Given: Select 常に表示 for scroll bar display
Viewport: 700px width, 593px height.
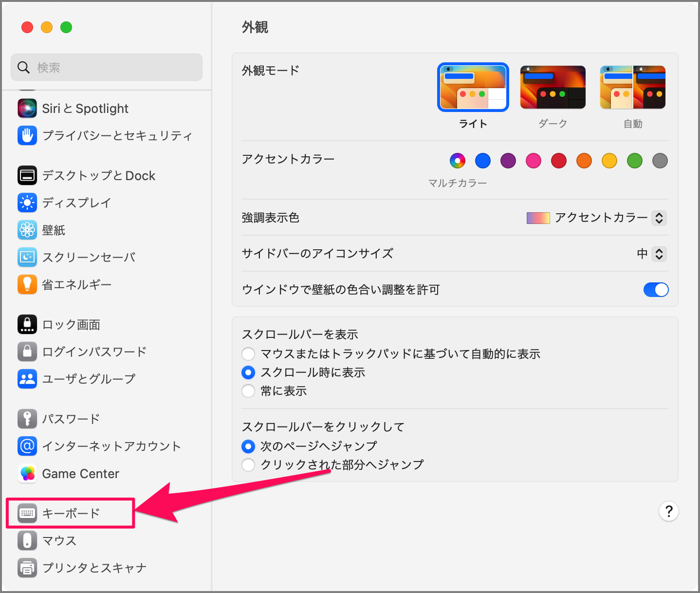Looking at the screenshot, I should [x=248, y=391].
